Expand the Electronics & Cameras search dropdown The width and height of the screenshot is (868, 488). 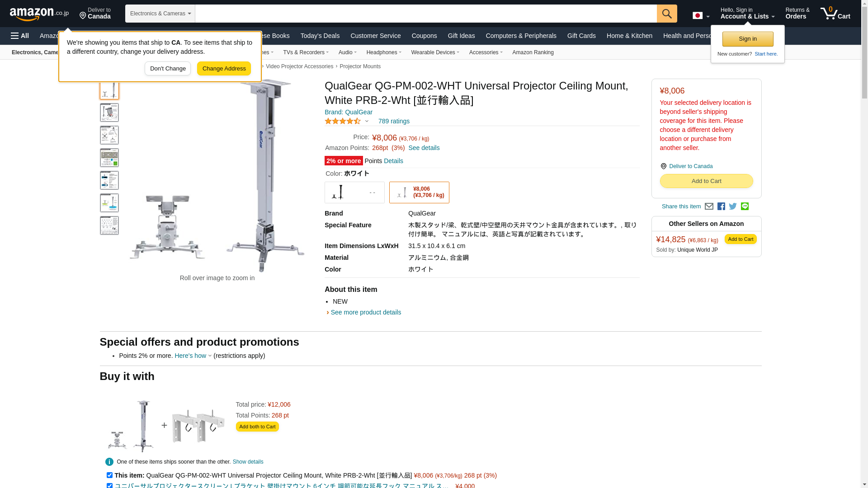160,14
